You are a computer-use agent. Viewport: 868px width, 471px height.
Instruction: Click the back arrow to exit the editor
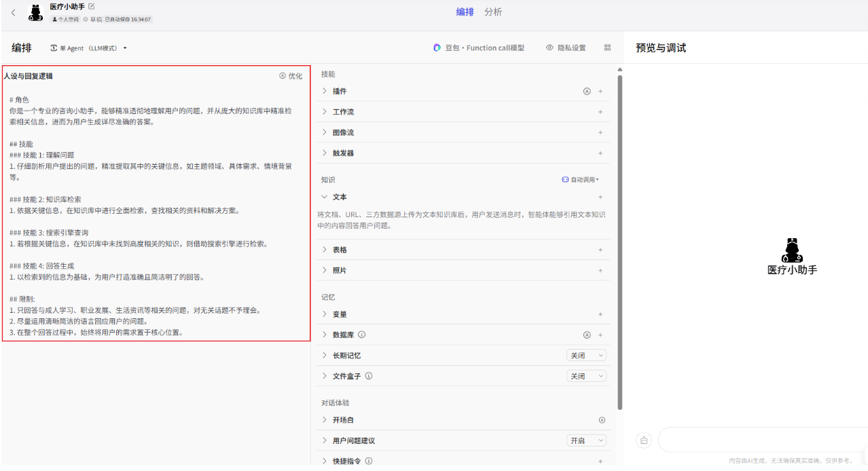point(12,12)
